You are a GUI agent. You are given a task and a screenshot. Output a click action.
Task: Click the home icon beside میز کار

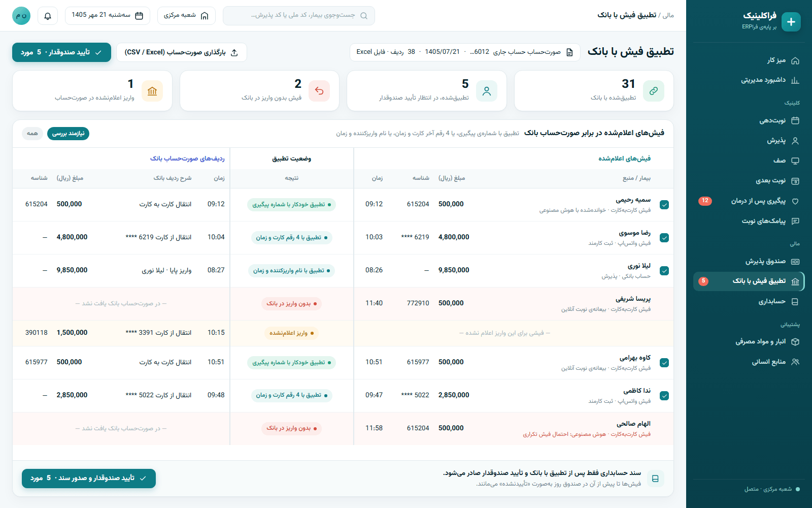(x=795, y=60)
